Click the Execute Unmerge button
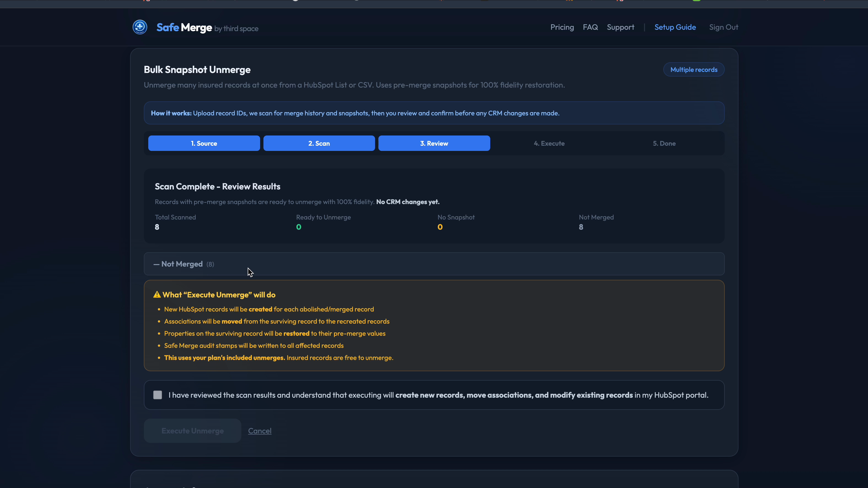 (x=192, y=430)
